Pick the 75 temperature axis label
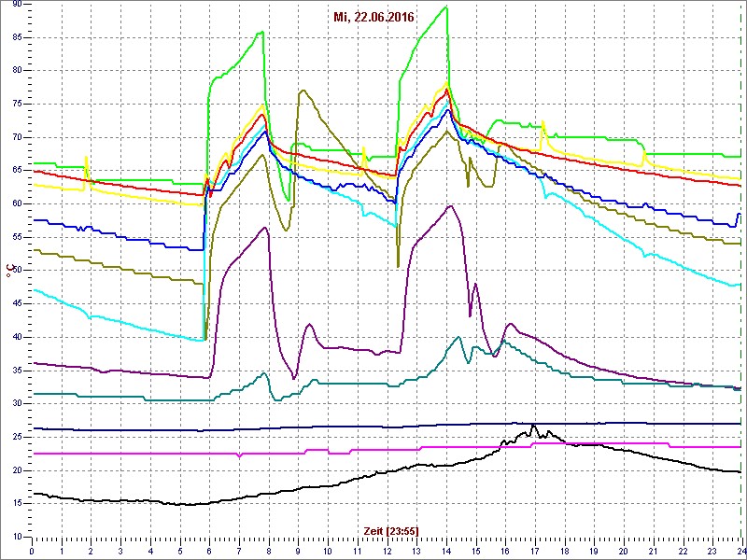Viewport: 747px width, 560px height. coord(17,105)
